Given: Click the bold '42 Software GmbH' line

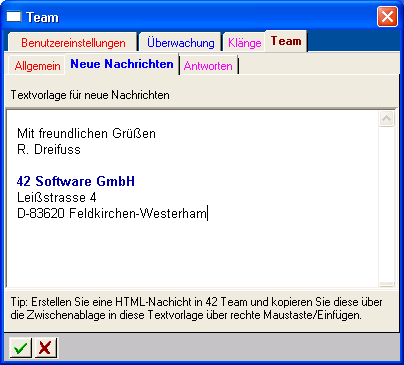Looking at the screenshot, I should coord(76,181).
